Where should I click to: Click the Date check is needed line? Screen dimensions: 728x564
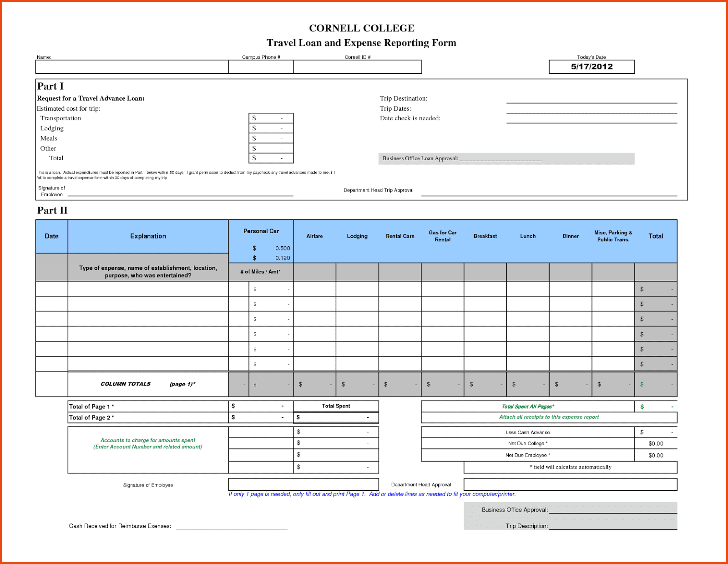click(x=591, y=119)
